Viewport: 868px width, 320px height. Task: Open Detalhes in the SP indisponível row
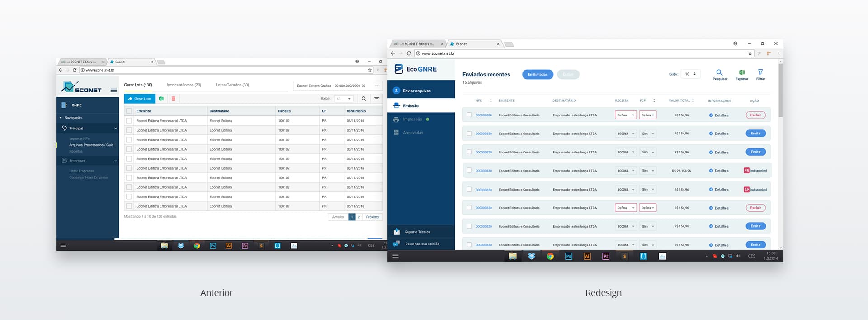pos(719,190)
